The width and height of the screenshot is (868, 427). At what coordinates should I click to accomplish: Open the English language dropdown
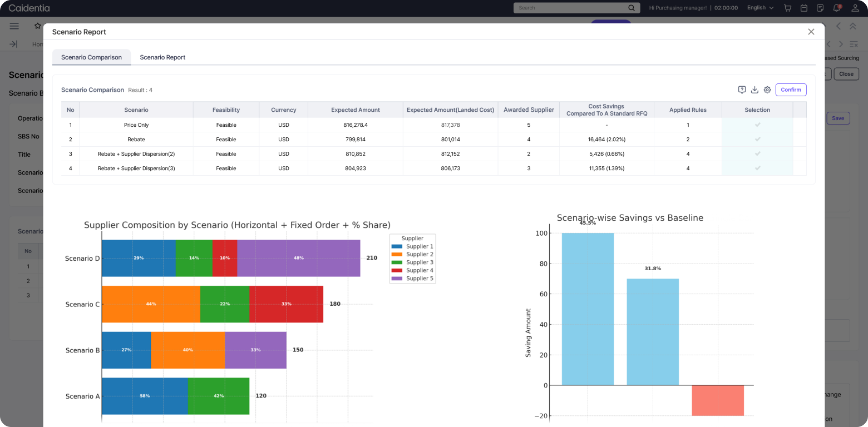pyautogui.click(x=760, y=8)
